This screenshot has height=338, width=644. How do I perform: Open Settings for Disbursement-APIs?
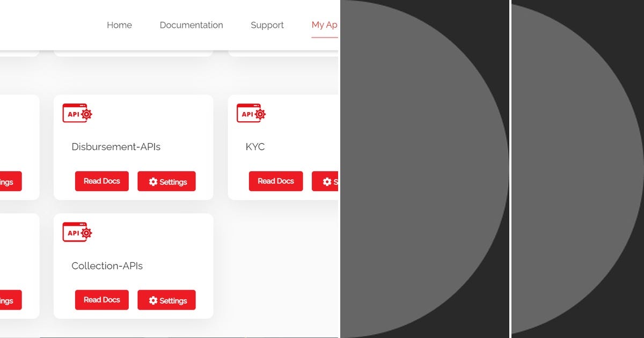(x=166, y=181)
